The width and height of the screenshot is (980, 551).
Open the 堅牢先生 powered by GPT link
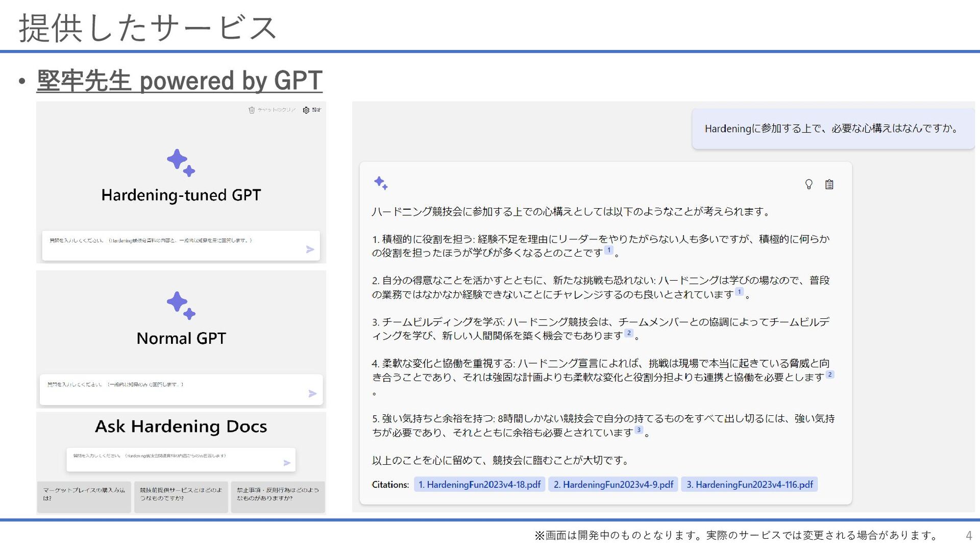179,81
